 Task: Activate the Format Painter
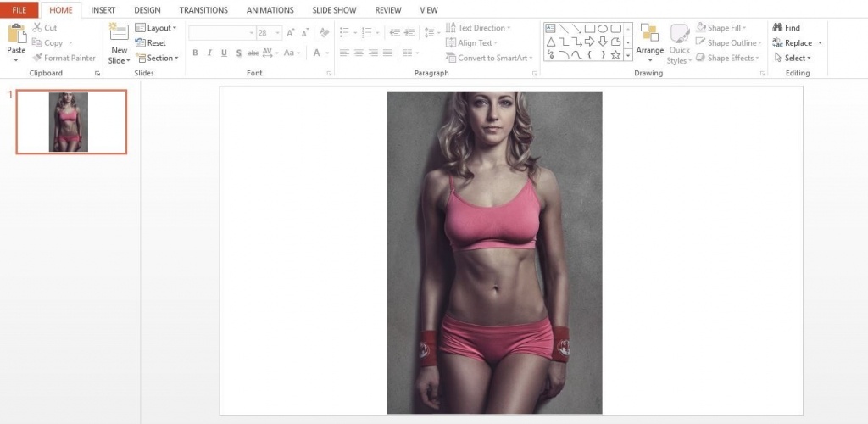click(64, 58)
